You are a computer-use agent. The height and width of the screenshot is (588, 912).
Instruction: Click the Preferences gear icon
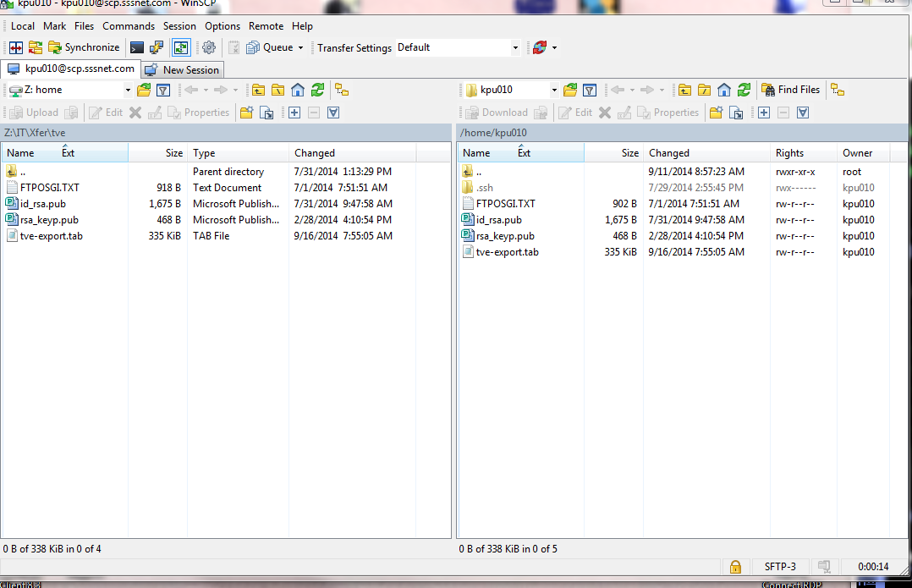(x=209, y=47)
